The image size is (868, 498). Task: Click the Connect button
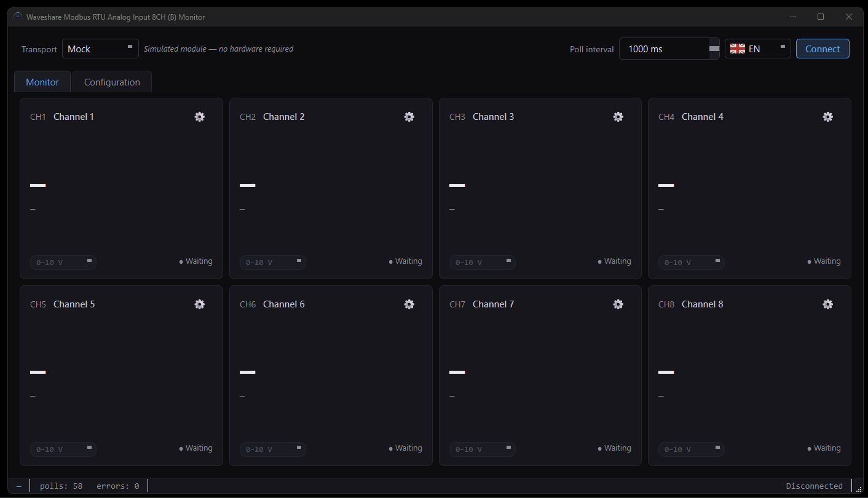823,49
